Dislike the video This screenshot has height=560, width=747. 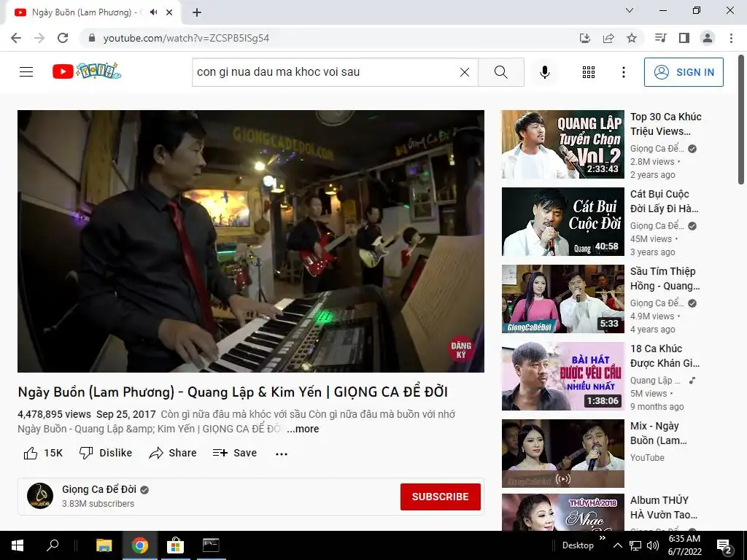105,453
